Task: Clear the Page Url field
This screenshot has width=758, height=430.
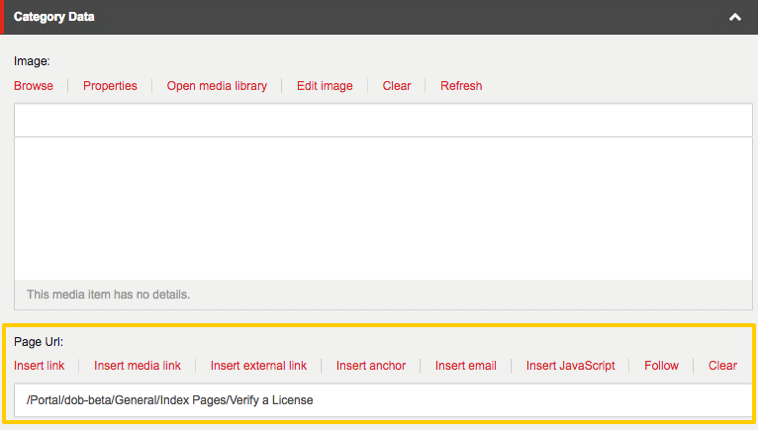Action: point(723,366)
